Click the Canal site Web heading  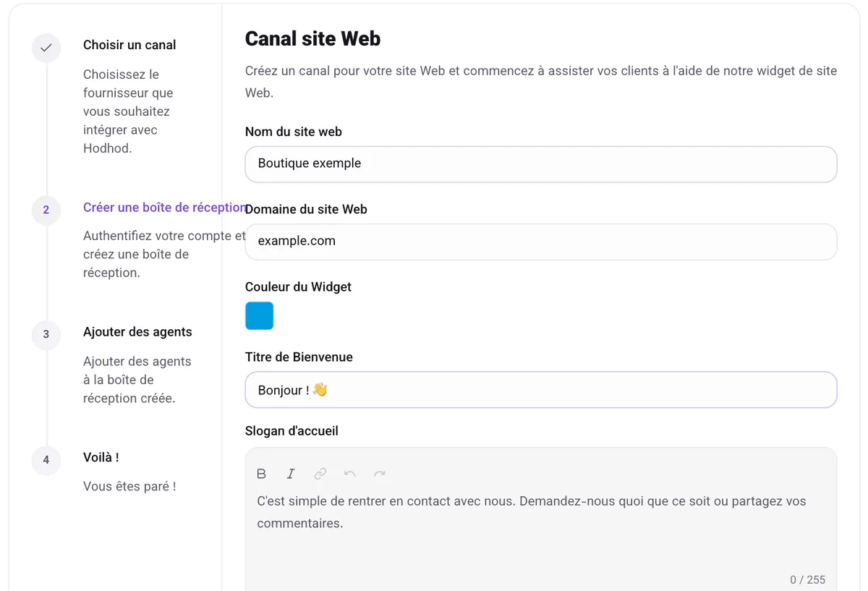tap(312, 38)
